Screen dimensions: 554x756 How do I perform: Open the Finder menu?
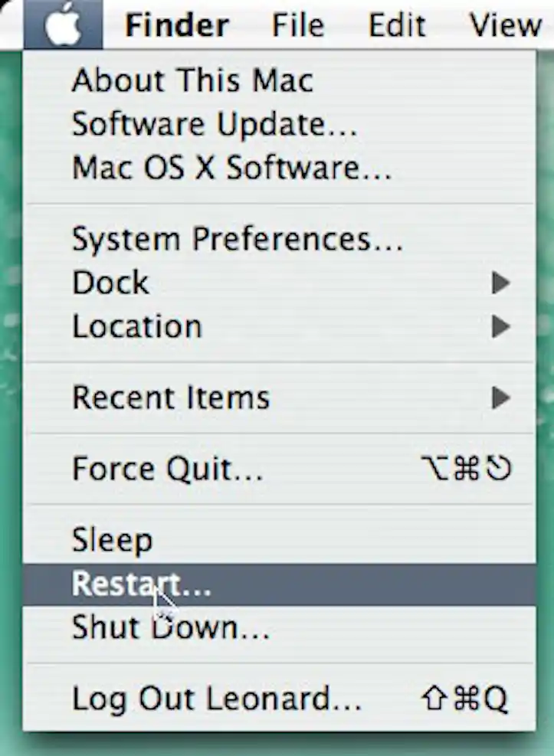[177, 25]
